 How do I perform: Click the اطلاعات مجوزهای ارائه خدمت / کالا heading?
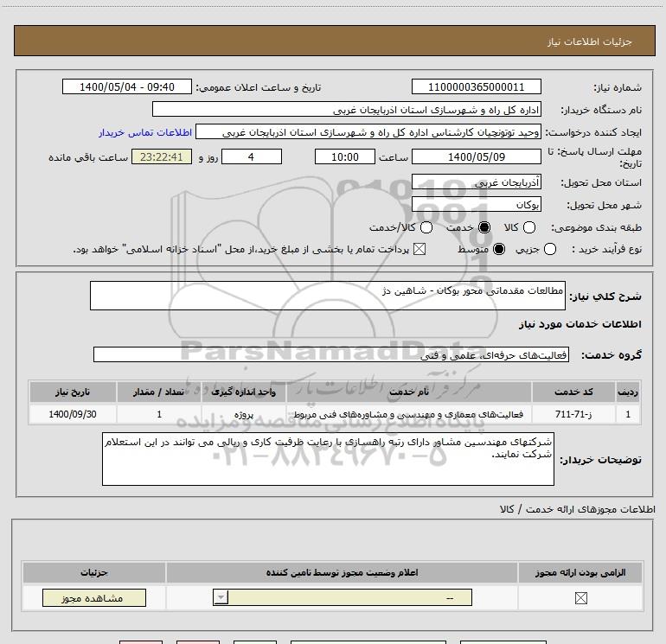click(577, 509)
